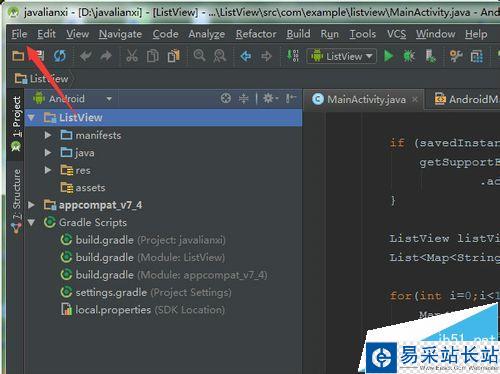500x374 pixels.
Task: Click the Open folder toolbar icon
Action: click(x=18, y=56)
